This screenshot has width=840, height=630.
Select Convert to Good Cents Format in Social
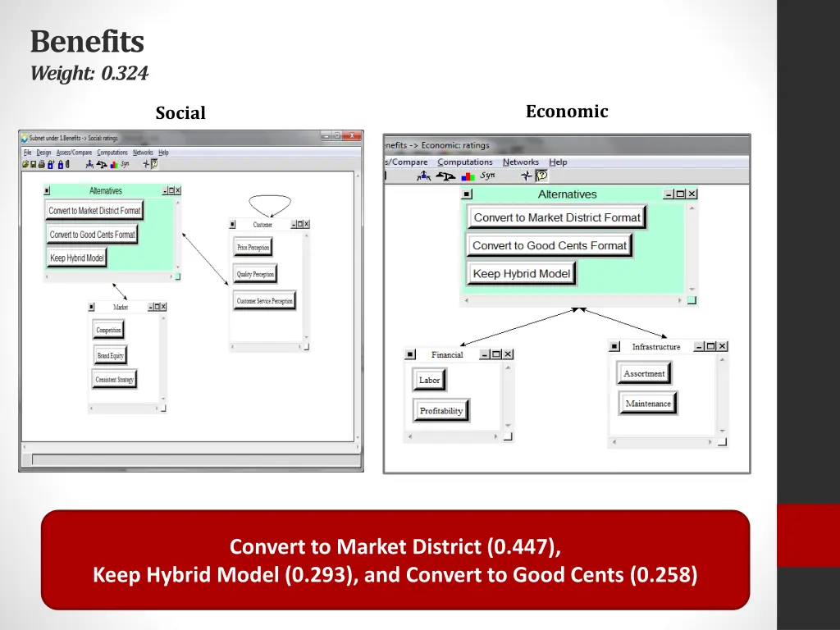point(92,235)
